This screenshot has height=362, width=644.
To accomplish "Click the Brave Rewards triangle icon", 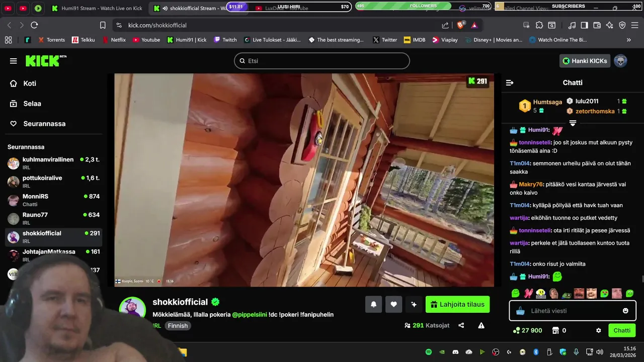I will (474, 25).
